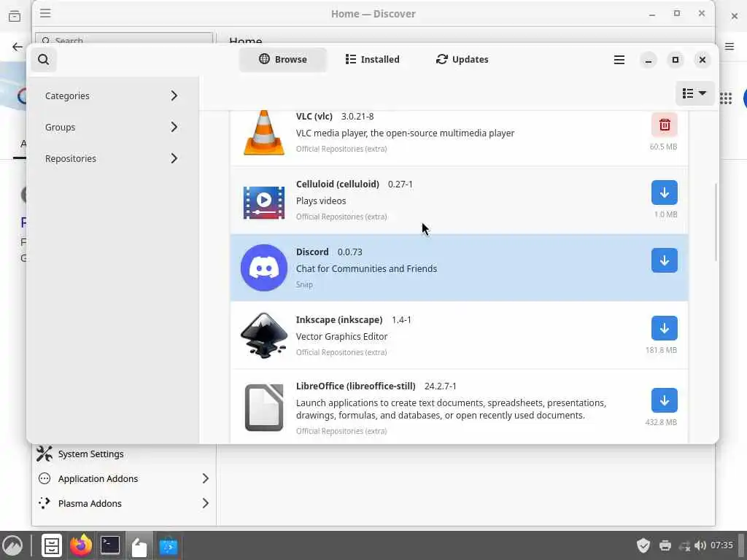Click the network status tray icon
This screenshot has width=747, height=560.
684,545
